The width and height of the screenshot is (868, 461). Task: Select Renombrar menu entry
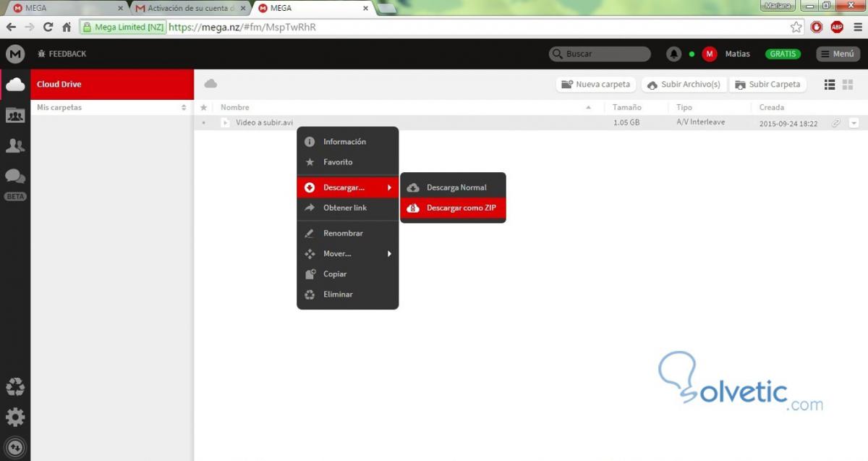tap(347, 234)
